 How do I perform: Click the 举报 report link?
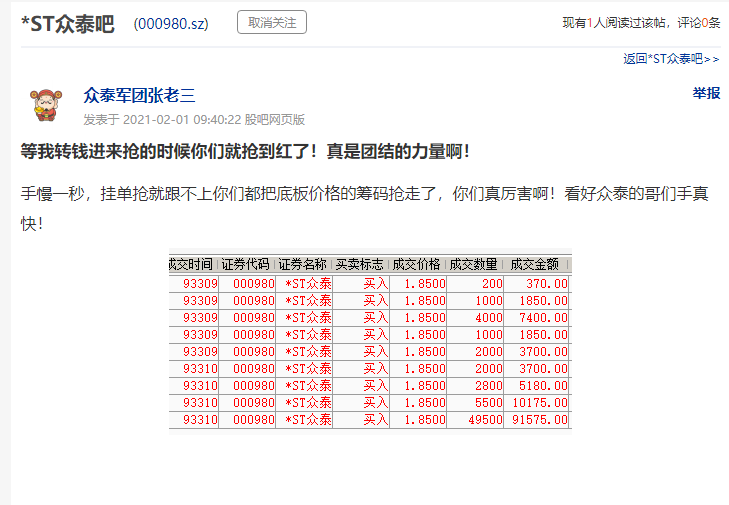706,93
